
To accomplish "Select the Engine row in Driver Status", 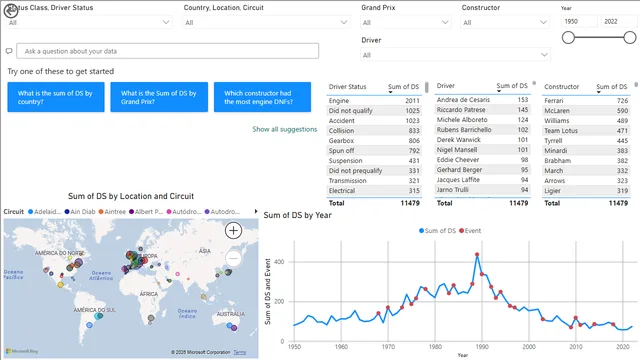I will pyautogui.click(x=374, y=100).
